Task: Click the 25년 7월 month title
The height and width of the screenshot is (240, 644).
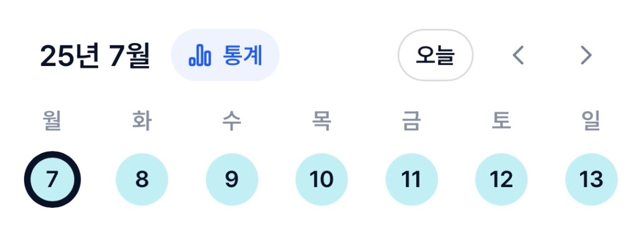Action: (95, 56)
